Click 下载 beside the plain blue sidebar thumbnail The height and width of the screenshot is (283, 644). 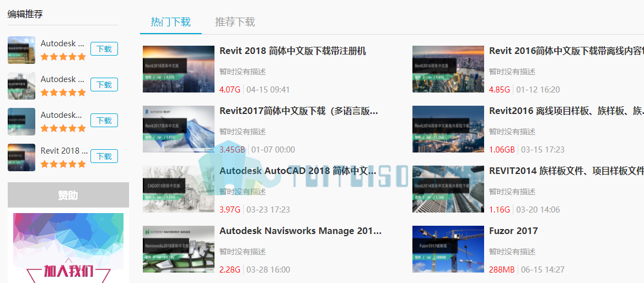click(x=104, y=121)
